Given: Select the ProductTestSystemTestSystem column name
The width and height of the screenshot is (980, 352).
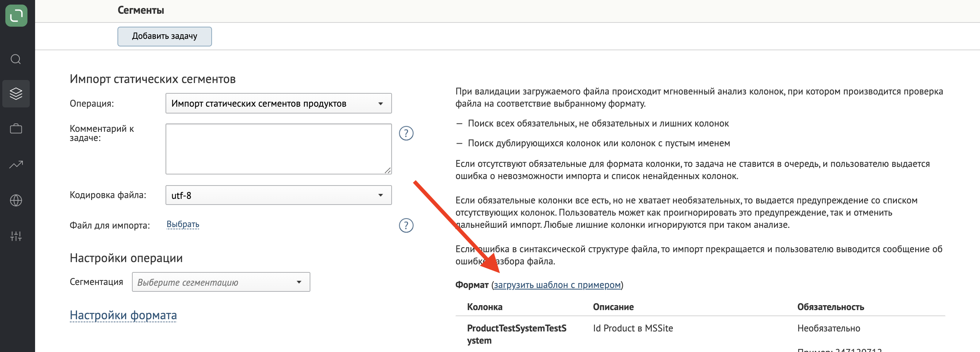Looking at the screenshot, I should point(517,334).
